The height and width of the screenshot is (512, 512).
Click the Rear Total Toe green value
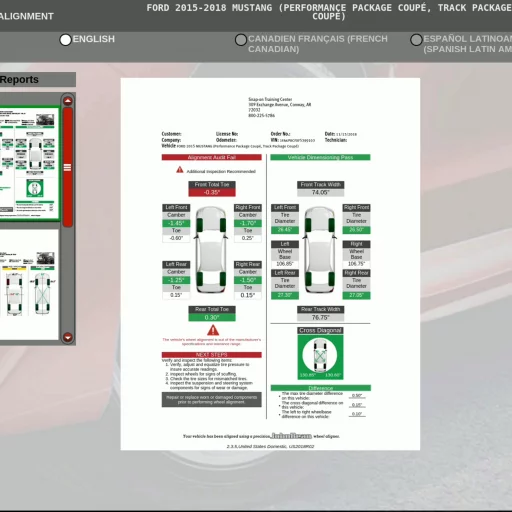click(x=212, y=317)
